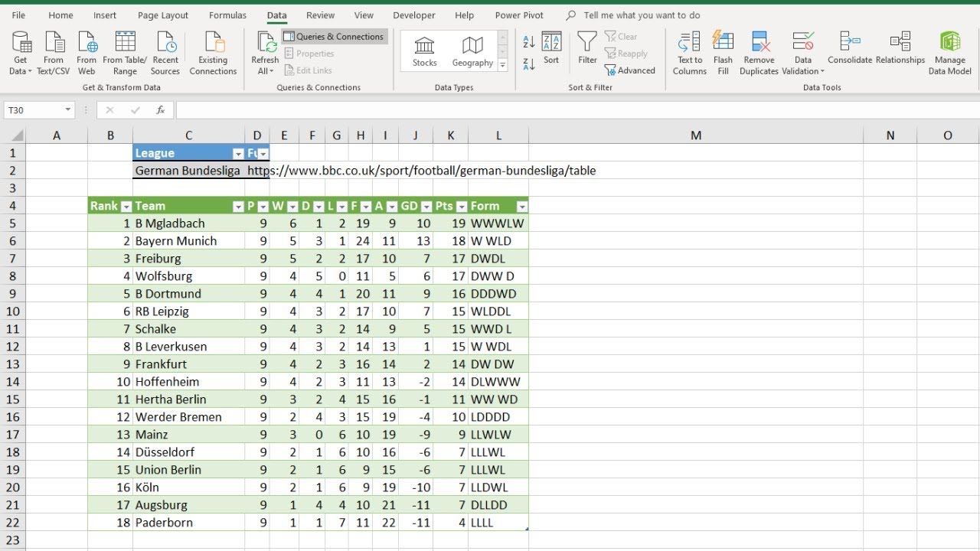
Task: Open the Name Box dropdown
Action: [x=67, y=110]
